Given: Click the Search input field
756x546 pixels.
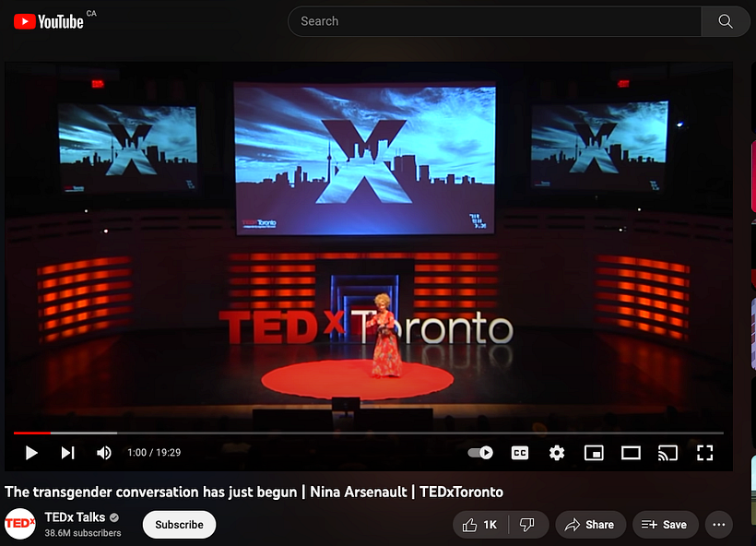Looking at the screenshot, I should pyautogui.click(x=495, y=21).
